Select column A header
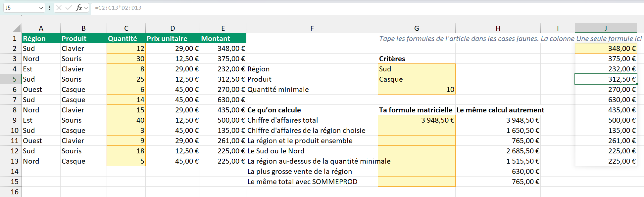The width and height of the screenshot is (644, 197). click(41, 28)
